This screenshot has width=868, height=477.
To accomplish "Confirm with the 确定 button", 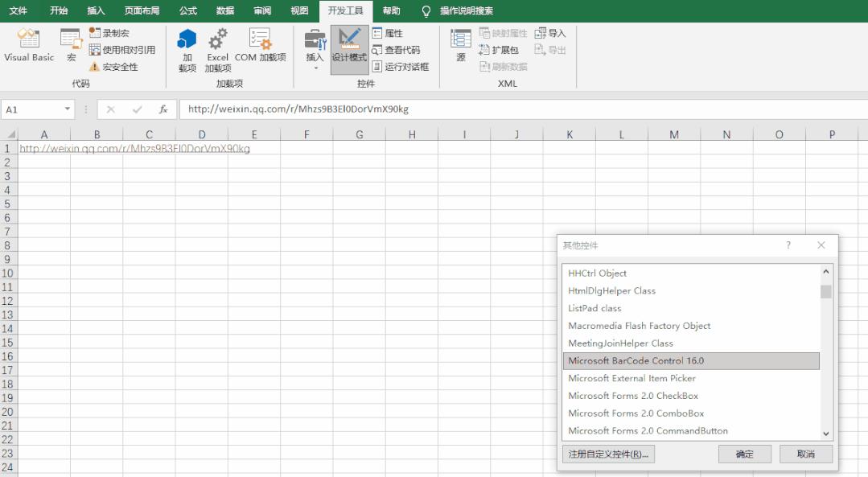I will [x=745, y=454].
